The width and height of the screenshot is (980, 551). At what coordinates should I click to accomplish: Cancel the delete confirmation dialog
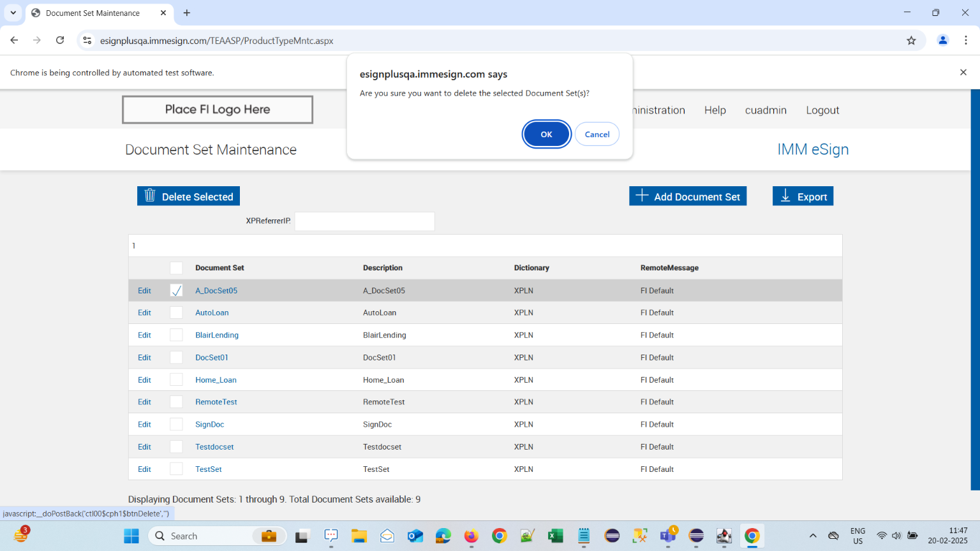[597, 134]
